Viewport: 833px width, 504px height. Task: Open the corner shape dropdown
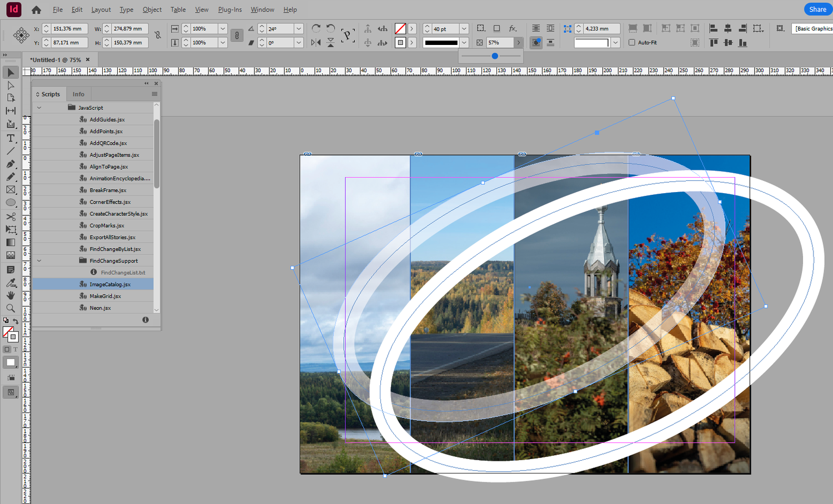[x=615, y=42]
